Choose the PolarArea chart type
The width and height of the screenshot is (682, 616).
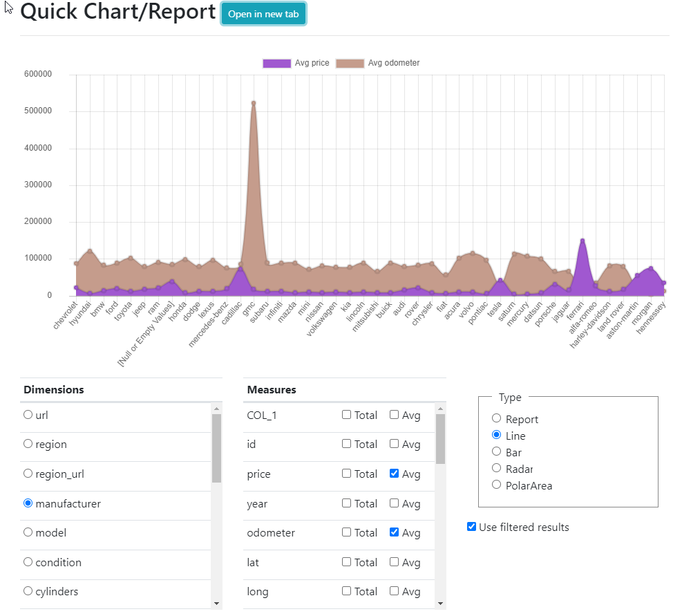(x=496, y=485)
